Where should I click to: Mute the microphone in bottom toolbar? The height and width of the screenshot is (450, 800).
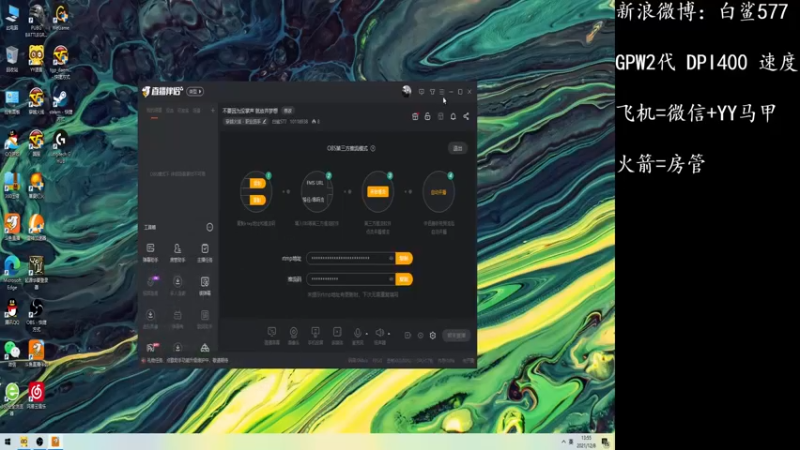click(x=358, y=333)
